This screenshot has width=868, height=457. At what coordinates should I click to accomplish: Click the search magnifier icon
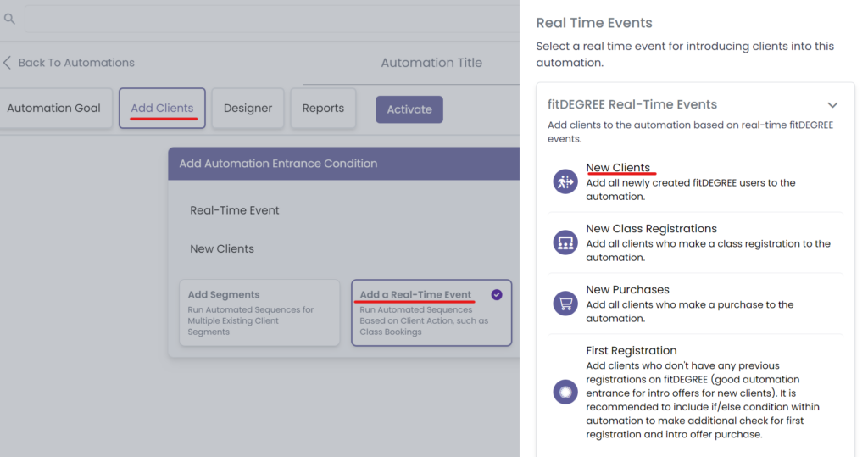9,18
